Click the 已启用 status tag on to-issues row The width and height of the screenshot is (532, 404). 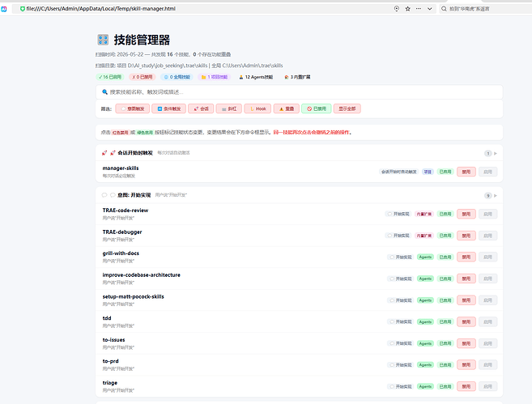tap(445, 343)
